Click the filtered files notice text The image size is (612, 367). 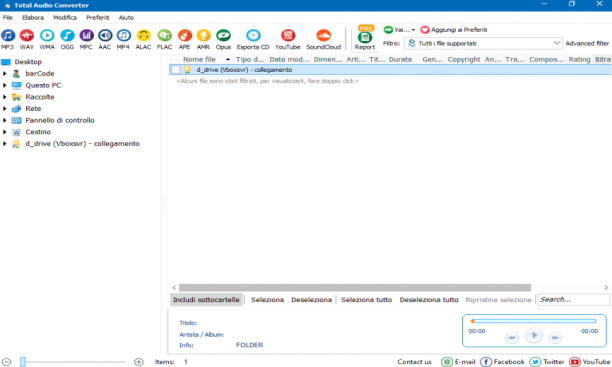coord(267,81)
